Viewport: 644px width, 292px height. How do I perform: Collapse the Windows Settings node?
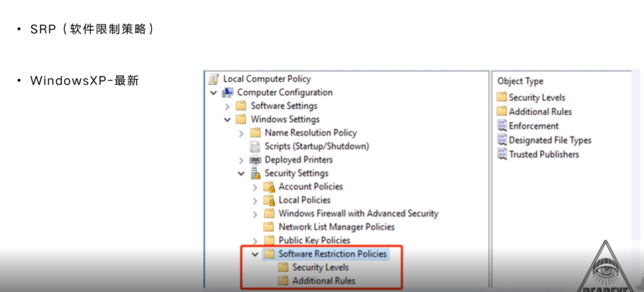pyautogui.click(x=227, y=120)
